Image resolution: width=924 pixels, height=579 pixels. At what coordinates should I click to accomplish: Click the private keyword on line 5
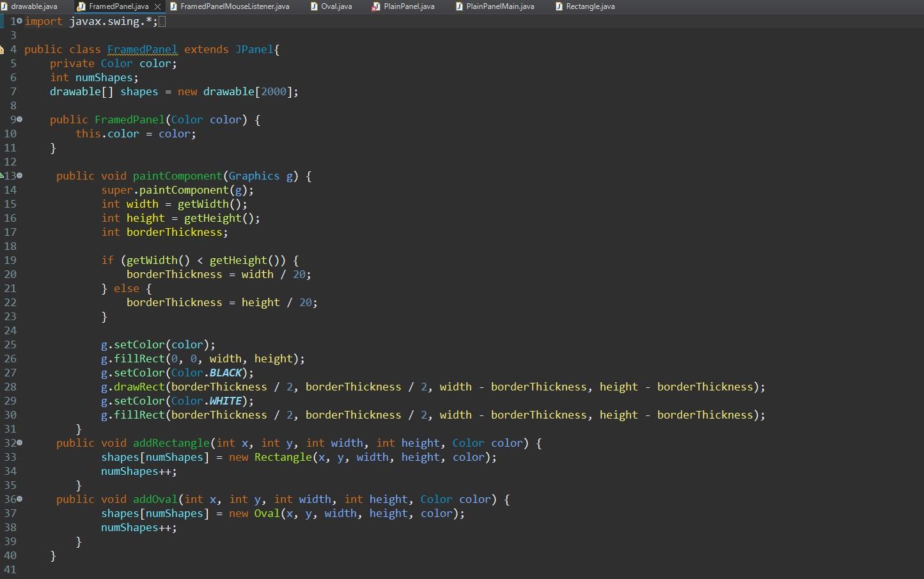click(x=72, y=63)
